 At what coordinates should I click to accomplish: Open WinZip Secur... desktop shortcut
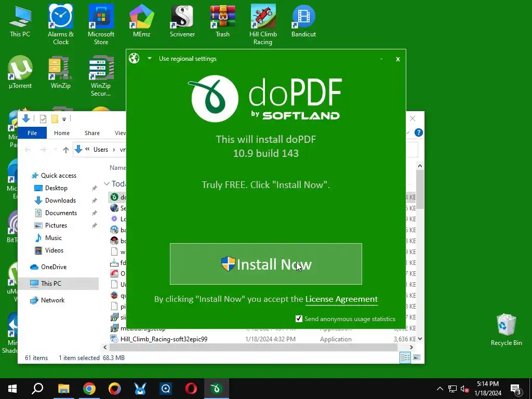(101, 76)
